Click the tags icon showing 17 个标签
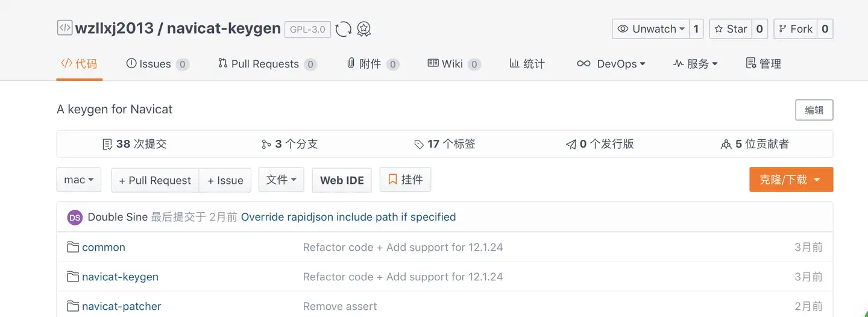 click(x=419, y=144)
